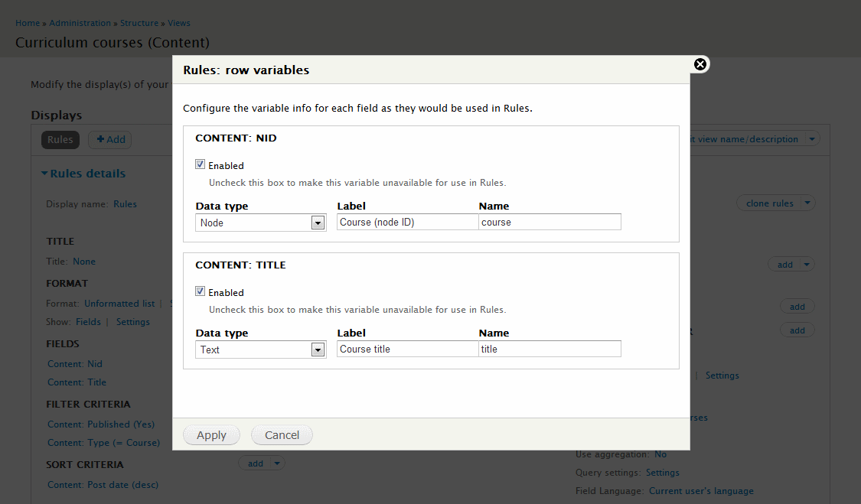Viewport: 861px width, 504px height.
Task: Apply the row variable configuration
Action: click(x=211, y=434)
